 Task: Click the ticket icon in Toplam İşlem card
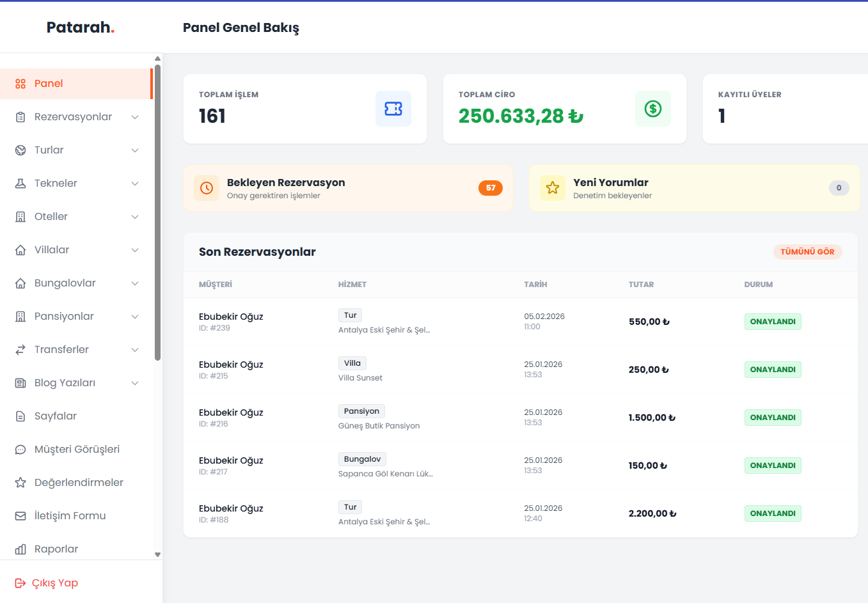click(393, 109)
